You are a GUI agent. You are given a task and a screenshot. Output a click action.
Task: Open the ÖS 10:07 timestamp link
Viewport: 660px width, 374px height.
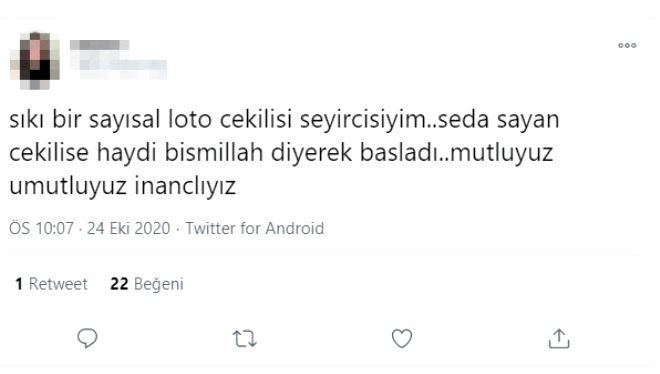pos(41,228)
